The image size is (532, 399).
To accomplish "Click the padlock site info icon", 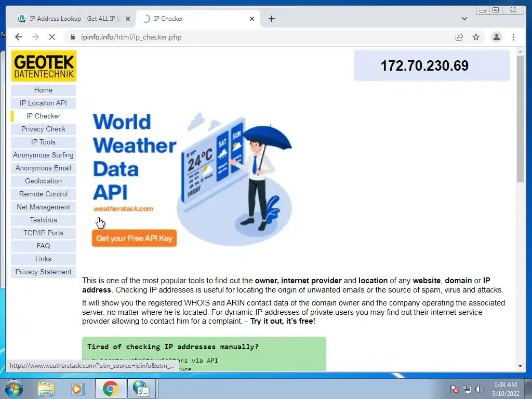I will [x=73, y=37].
